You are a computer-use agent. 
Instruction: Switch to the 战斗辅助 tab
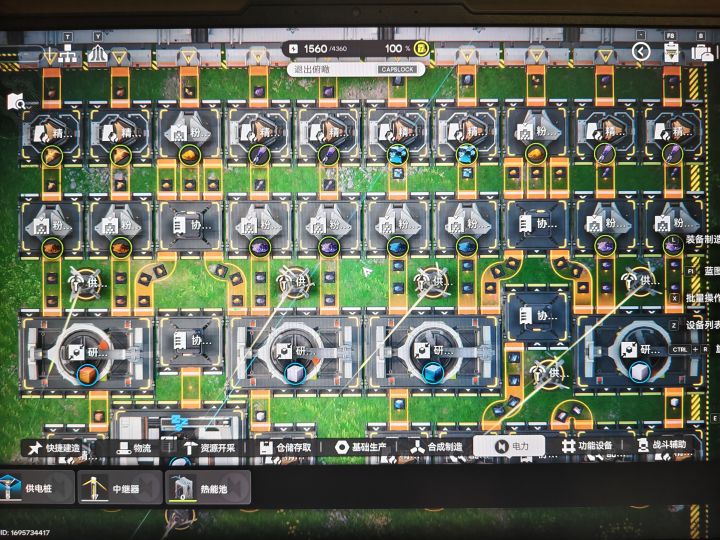(x=662, y=444)
